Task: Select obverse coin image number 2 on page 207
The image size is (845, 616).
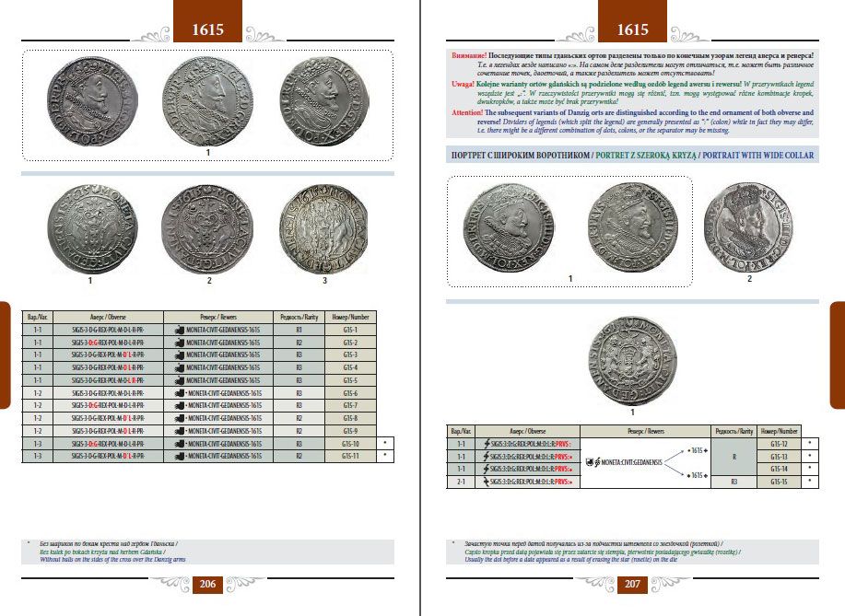Action: 748,226
